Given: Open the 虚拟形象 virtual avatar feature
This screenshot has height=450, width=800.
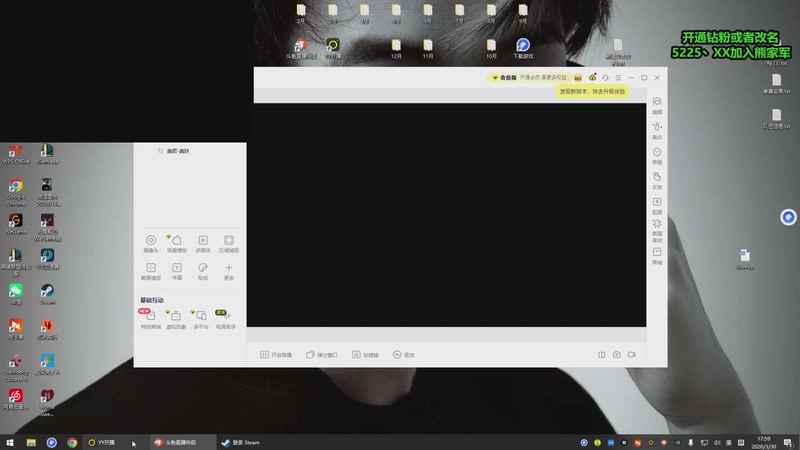Looking at the screenshot, I should [x=176, y=317].
